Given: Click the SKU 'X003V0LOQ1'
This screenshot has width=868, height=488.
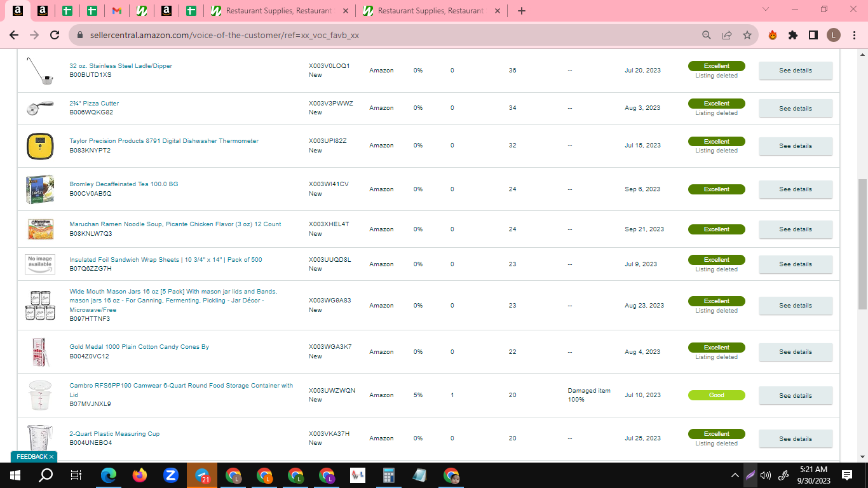Looking at the screenshot, I should 329,66.
